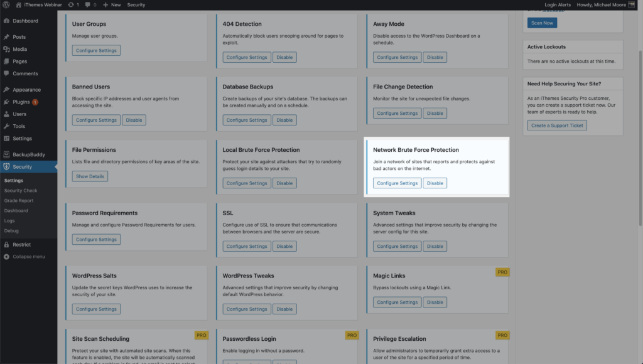Click the user avatar in admin bar
The image size is (643, 364).
(x=632, y=5)
